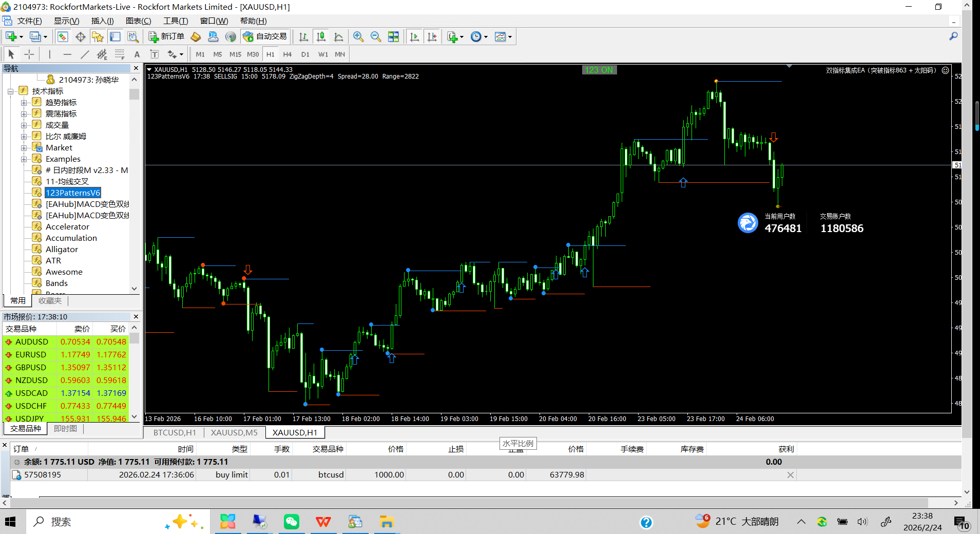Switch timeframe to D1
Screen dimensions: 980x534
[x=305, y=54]
